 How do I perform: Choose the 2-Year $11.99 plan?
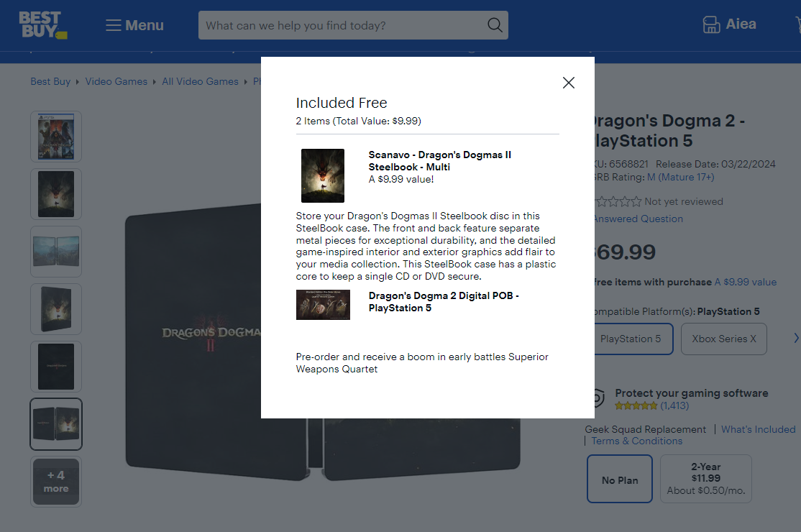point(705,480)
